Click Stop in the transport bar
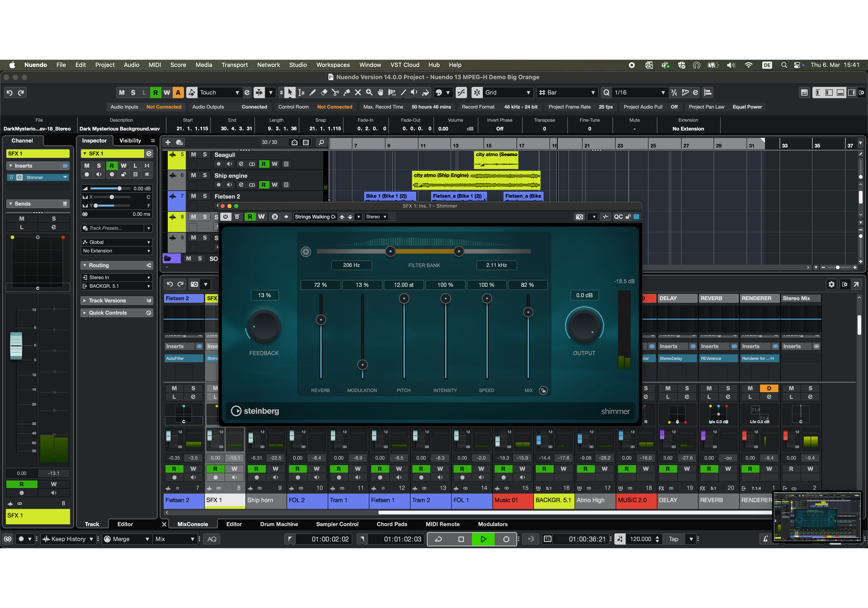The image size is (868, 608). click(461, 539)
